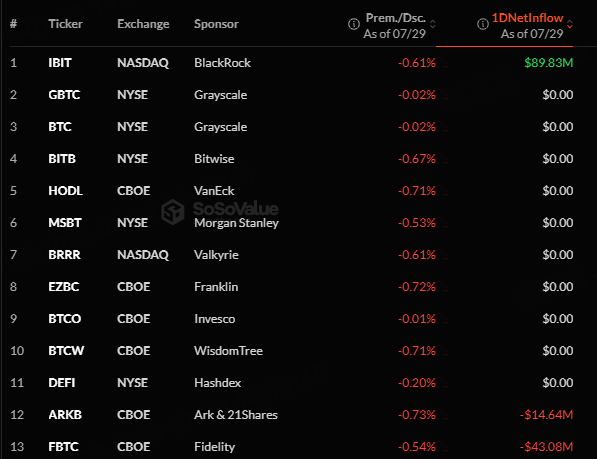The height and width of the screenshot is (459, 597).
Task: Click the Prem./Dsc. info icon
Action: (x=354, y=24)
